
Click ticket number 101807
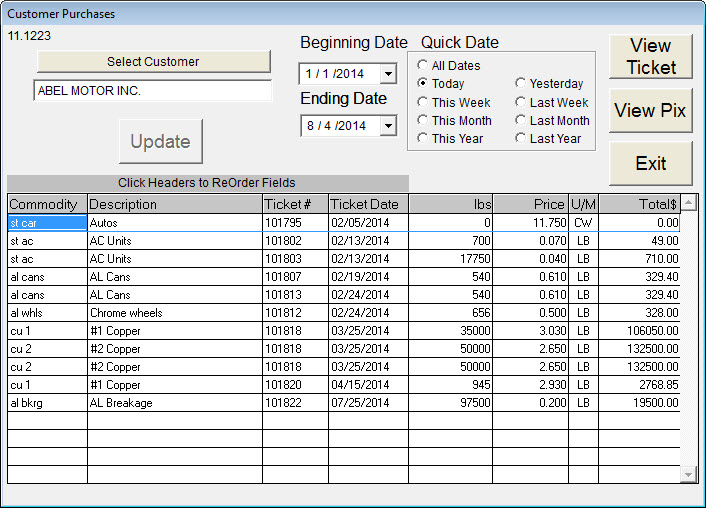tap(295, 277)
